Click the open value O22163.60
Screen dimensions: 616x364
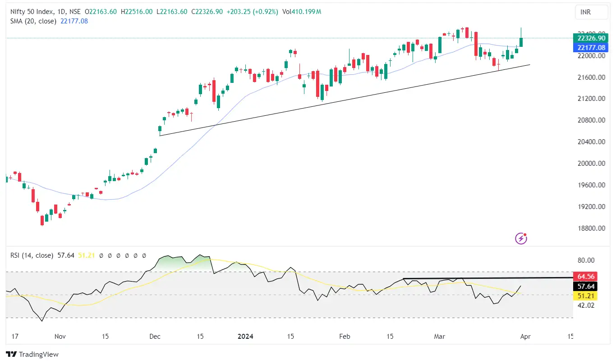[x=100, y=12]
